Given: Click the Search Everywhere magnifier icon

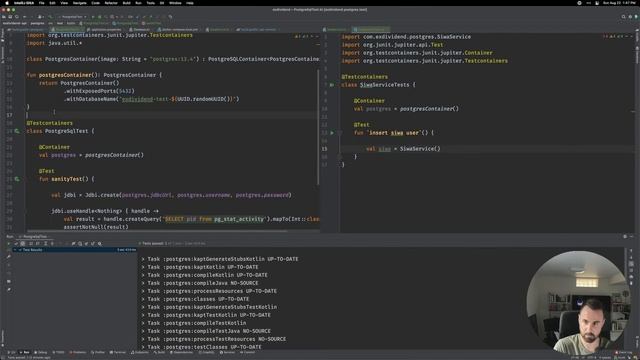Looking at the screenshot, I should (623, 17).
